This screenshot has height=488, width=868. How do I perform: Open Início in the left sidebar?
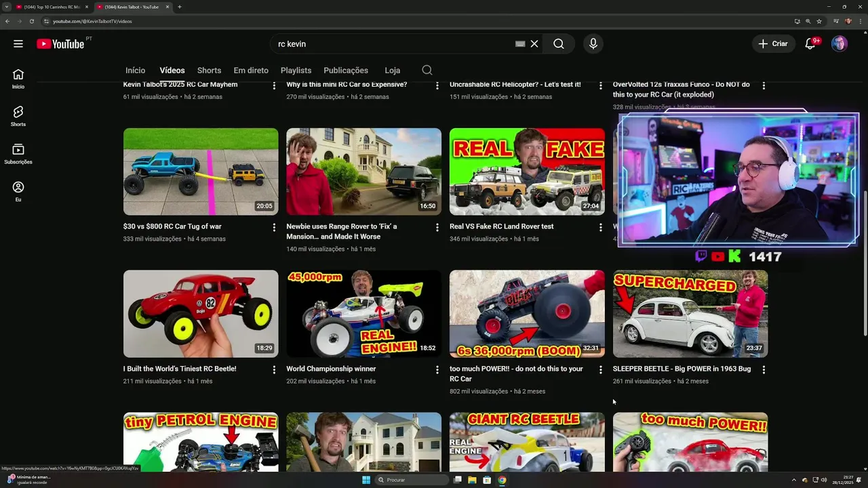[x=18, y=79]
